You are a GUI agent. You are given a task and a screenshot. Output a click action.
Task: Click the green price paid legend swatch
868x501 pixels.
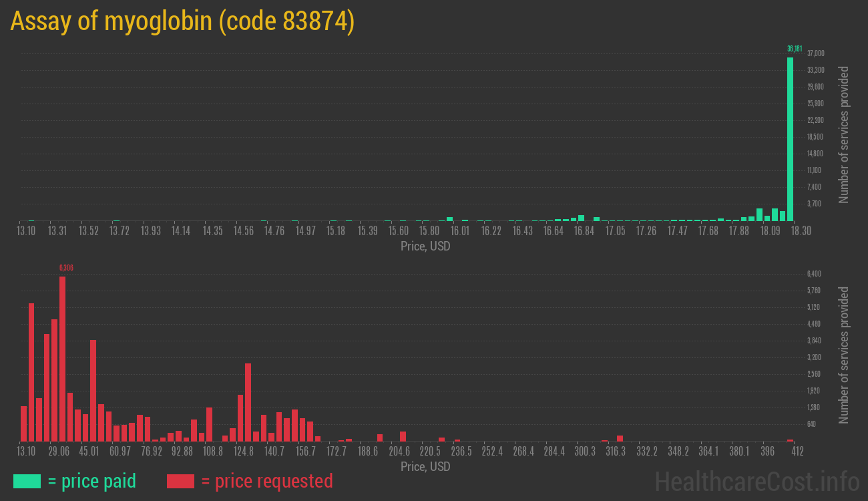[27, 481]
